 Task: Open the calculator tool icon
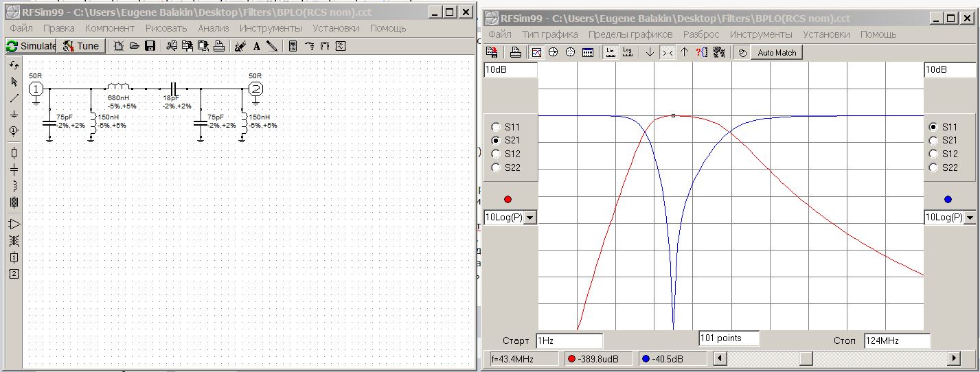(x=293, y=46)
